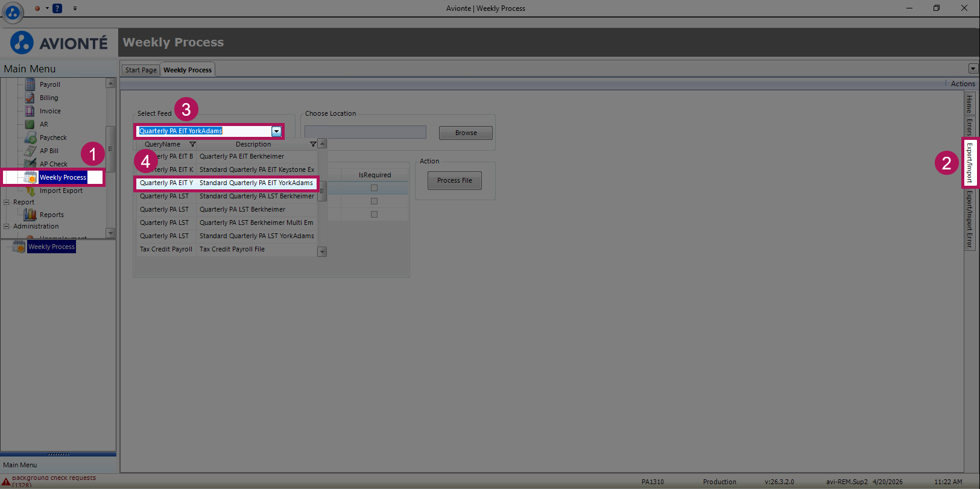Pick the "Quarterly PA EIT Berkheimer" feed row

227,156
